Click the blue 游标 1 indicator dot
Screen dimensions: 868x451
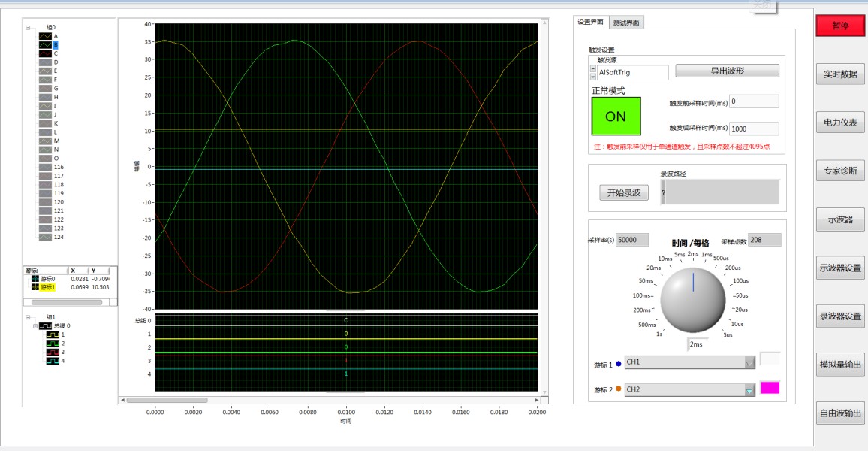619,364
